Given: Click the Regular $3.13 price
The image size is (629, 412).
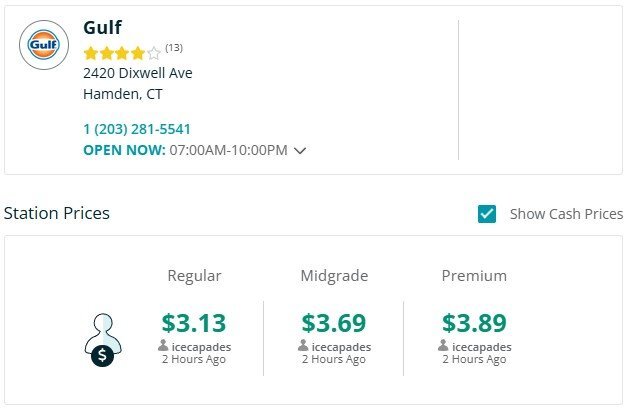Looking at the screenshot, I should pyautogui.click(x=194, y=323).
